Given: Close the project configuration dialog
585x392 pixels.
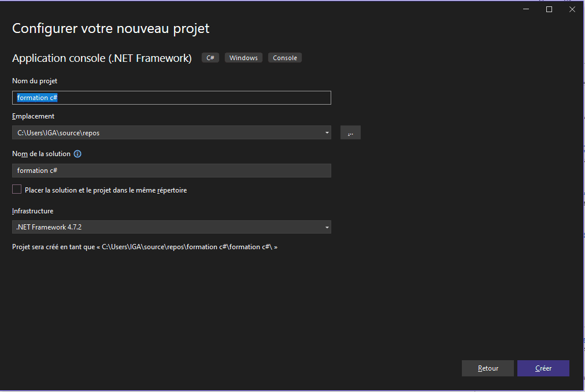Looking at the screenshot, I should [572, 9].
